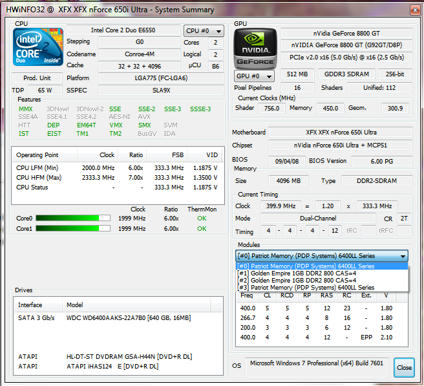Select module #2 Golden Empire 1GB DDR2

click(x=322, y=280)
